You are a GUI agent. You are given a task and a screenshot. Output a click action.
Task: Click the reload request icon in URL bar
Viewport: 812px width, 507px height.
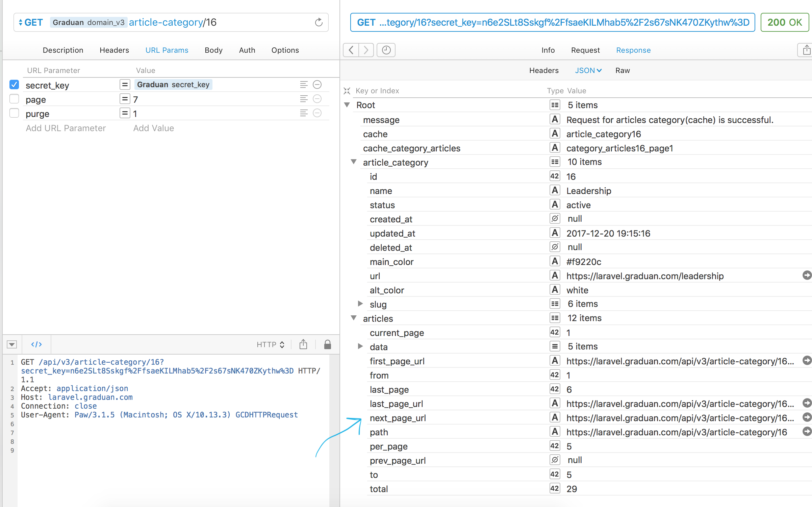(319, 22)
